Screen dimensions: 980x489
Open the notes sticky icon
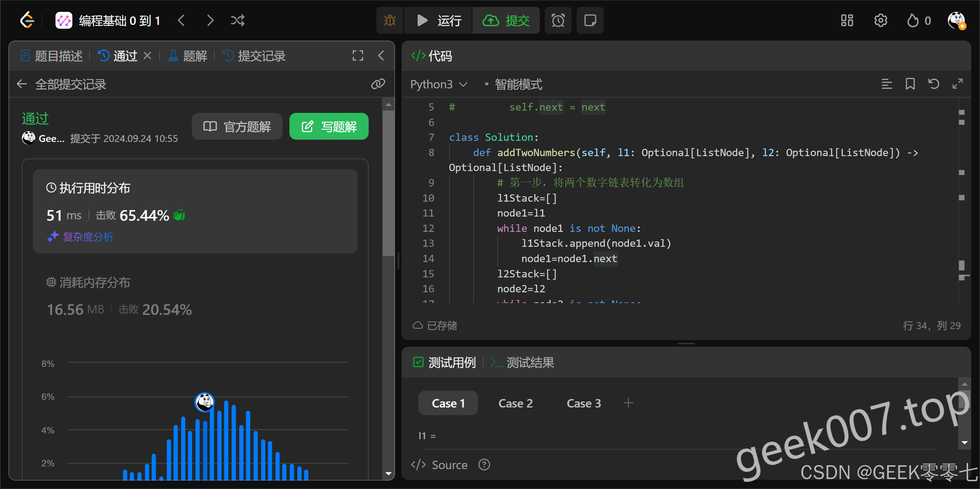[590, 20]
